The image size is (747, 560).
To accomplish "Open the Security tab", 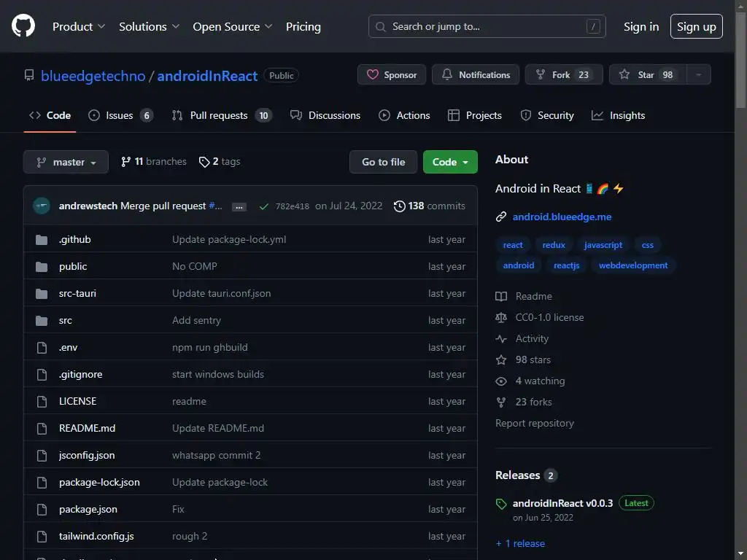I will coord(547,115).
